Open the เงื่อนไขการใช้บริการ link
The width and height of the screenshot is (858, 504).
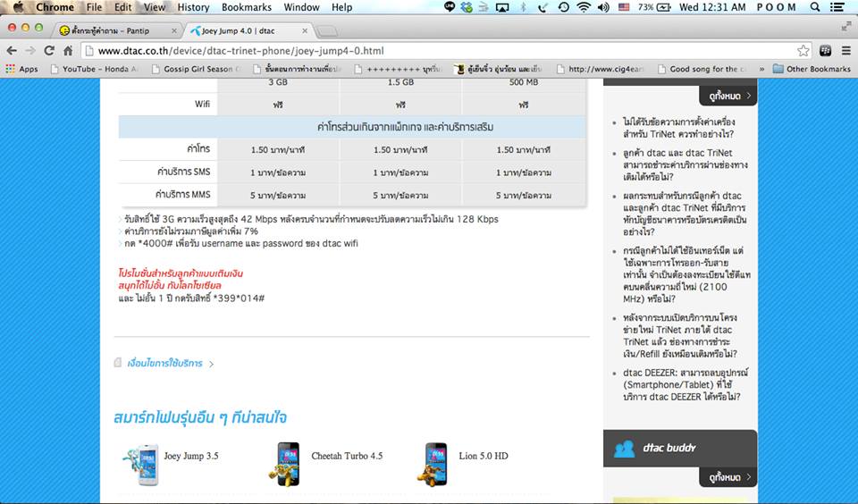click(x=164, y=364)
